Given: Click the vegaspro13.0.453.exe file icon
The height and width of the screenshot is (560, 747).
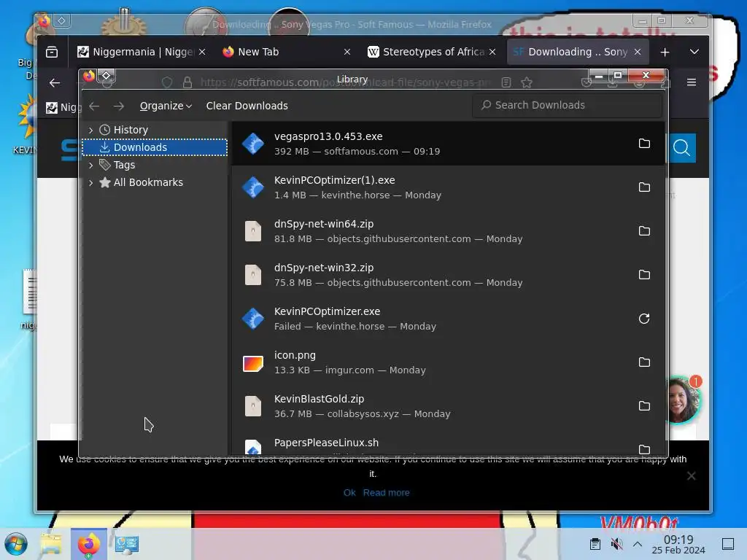Looking at the screenshot, I should point(253,144).
